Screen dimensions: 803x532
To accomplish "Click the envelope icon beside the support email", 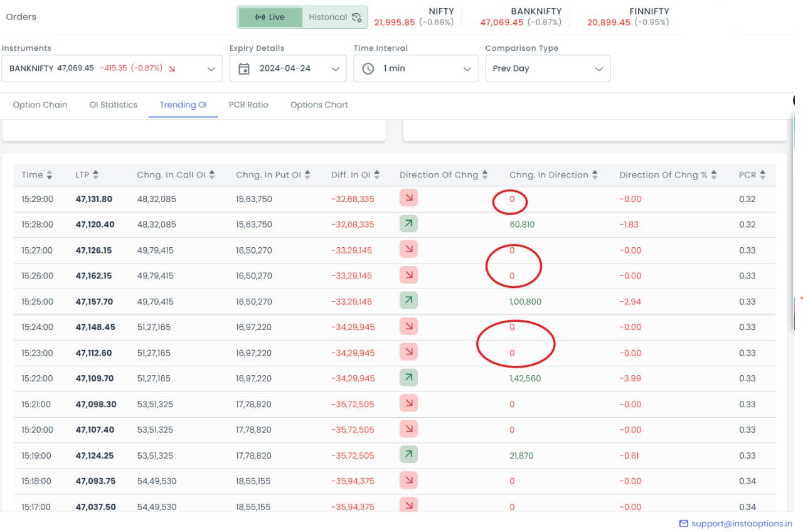I will pyautogui.click(x=684, y=523).
